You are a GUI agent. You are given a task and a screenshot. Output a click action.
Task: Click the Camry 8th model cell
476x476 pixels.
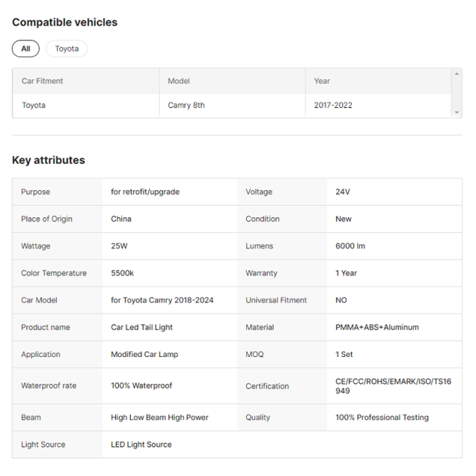pos(186,105)
